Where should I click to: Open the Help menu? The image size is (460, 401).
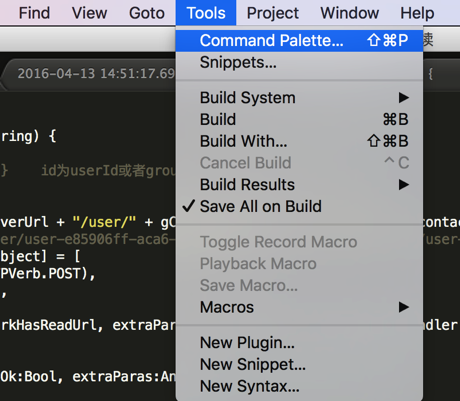tap(417, 13)
